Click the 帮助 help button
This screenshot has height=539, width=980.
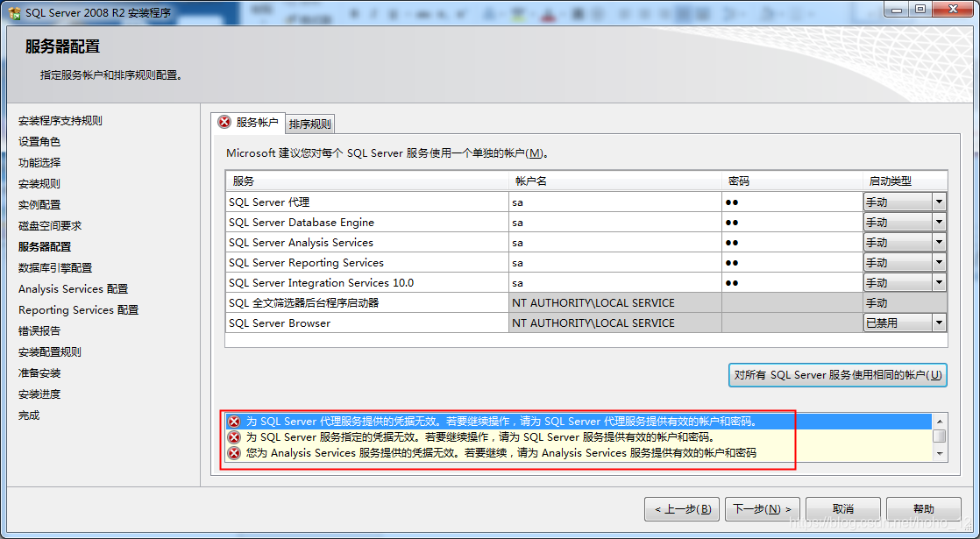pyautogui.click(x=923, y=509)
